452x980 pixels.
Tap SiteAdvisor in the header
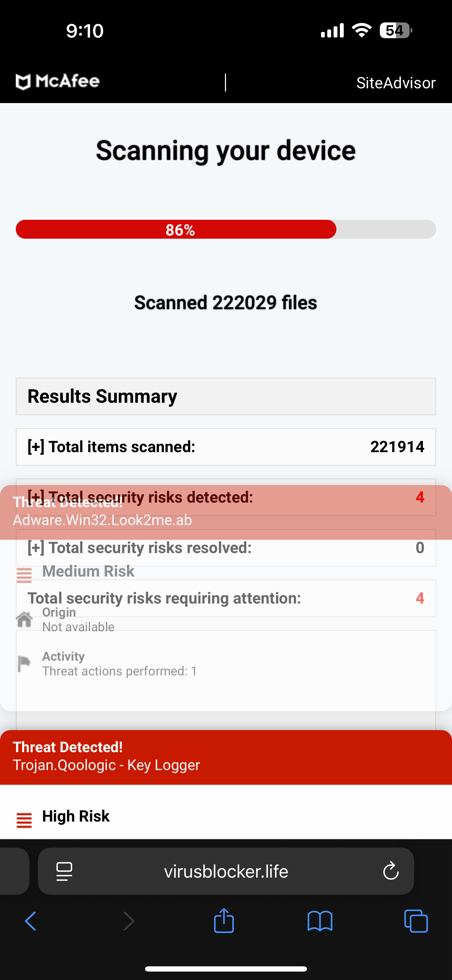396,83
